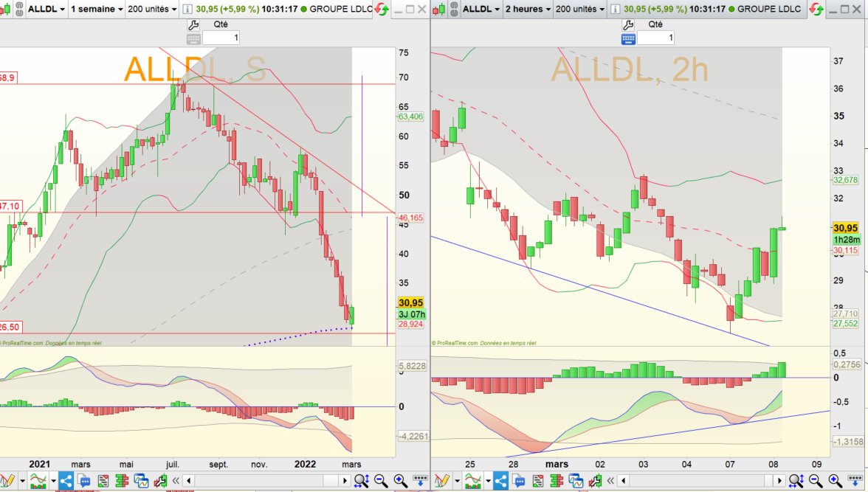Viewport: 868px width, 492px height.
Task: Click download keyboard icon in weekly chart
Action: coord(420,479)
